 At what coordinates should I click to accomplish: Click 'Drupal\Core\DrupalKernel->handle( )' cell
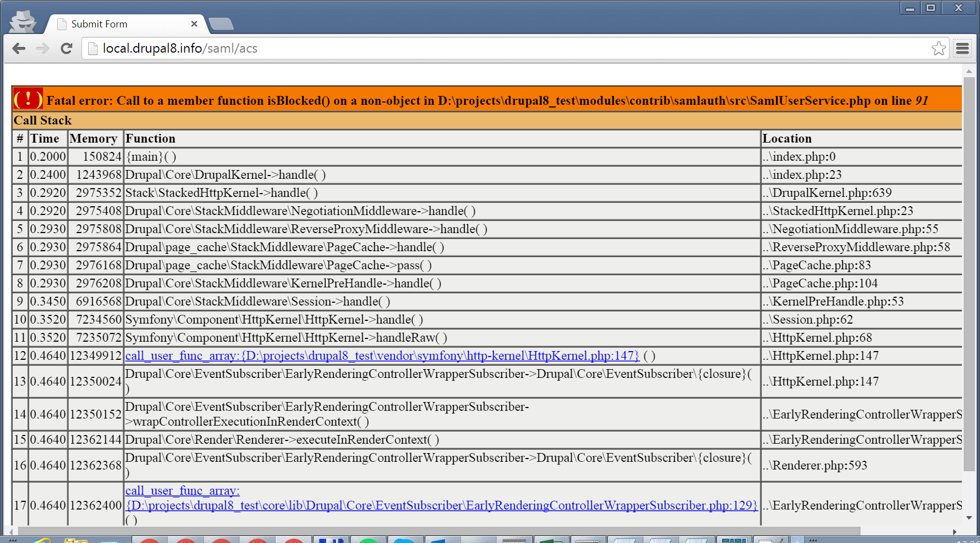(x=442, y=174)
